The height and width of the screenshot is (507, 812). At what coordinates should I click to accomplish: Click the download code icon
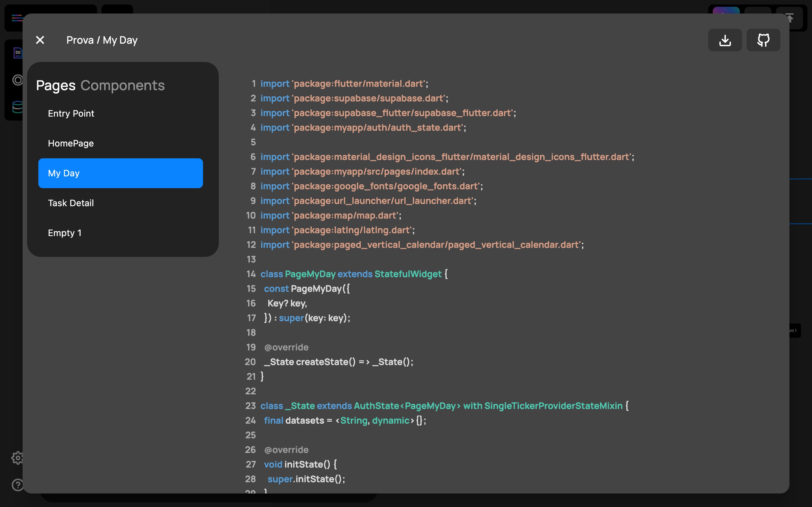point(725,40)
